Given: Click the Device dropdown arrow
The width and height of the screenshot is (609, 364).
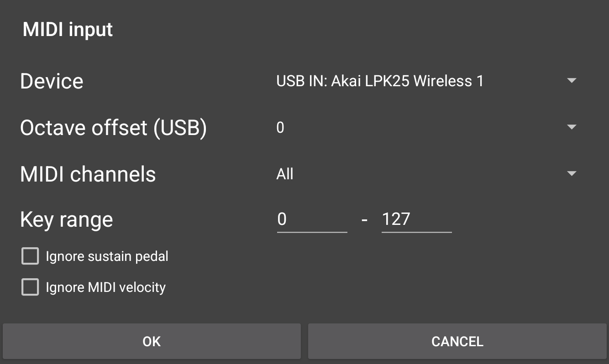Looking at the screenshot, I should click(x=571, y=81).
